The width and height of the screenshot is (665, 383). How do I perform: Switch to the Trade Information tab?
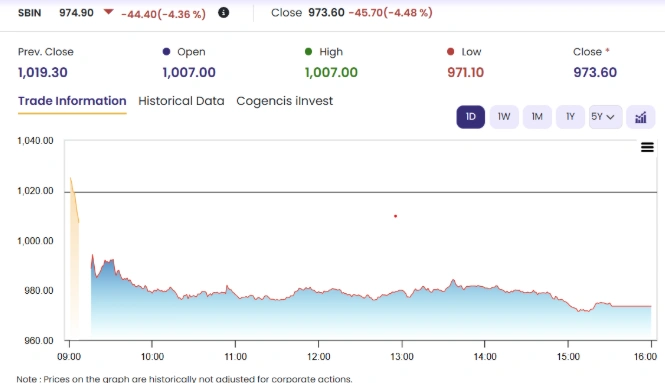pos(72,101)
